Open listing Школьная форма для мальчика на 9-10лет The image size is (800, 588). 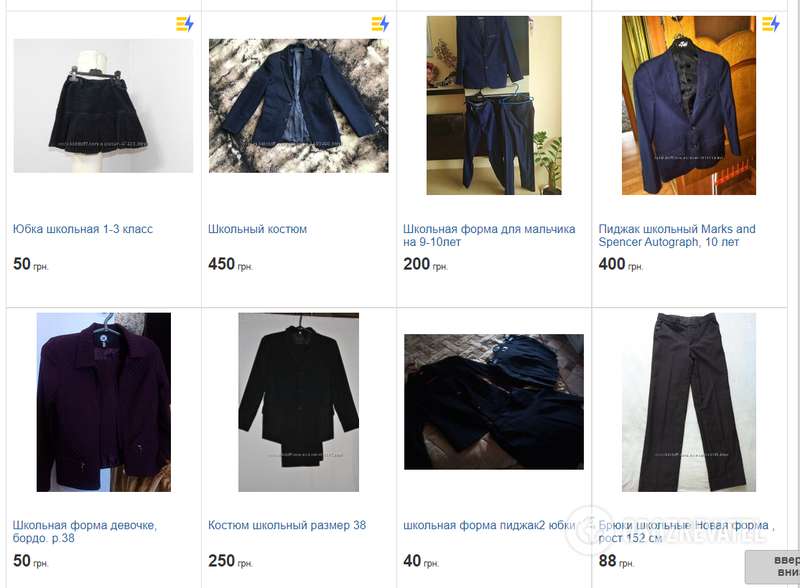489,235
